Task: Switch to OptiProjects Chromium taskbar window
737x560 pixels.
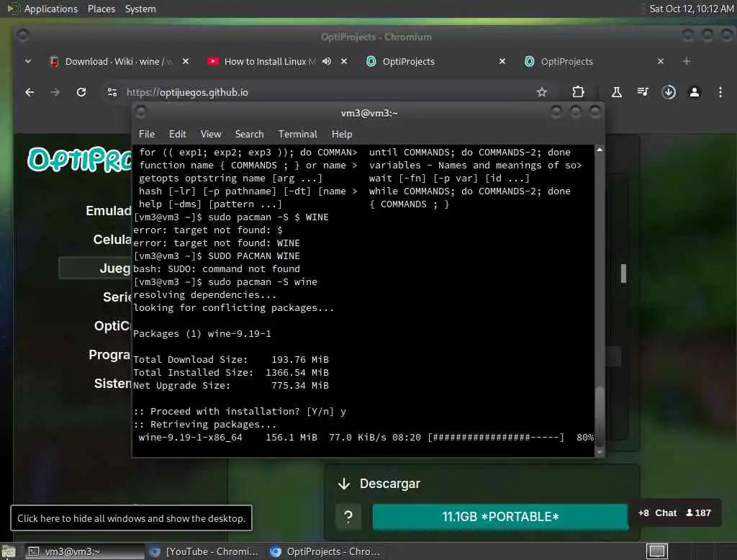Action: (326, 551)
